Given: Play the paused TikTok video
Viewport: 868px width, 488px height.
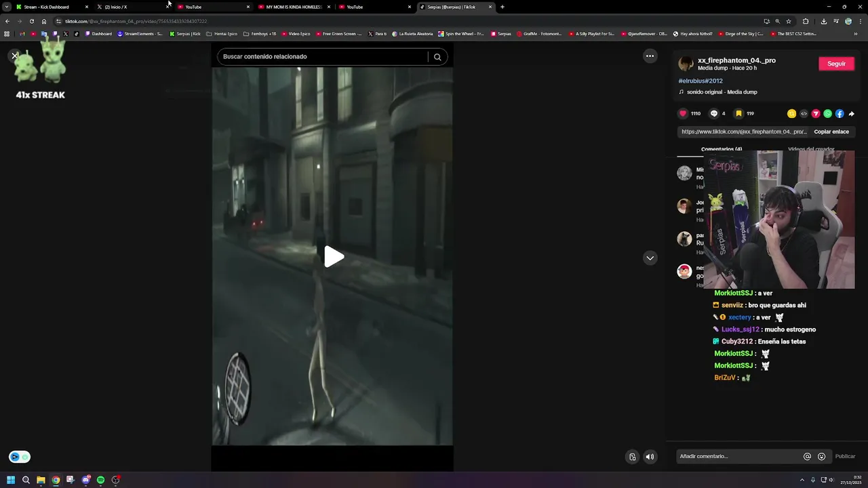Looking at the screenshot, I should tap(333, 257).
